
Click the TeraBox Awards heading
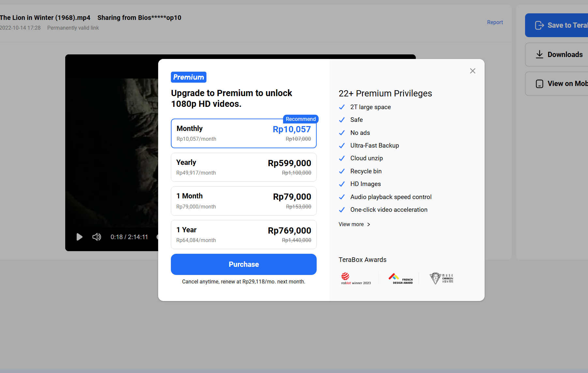click(x=362, y=260)
